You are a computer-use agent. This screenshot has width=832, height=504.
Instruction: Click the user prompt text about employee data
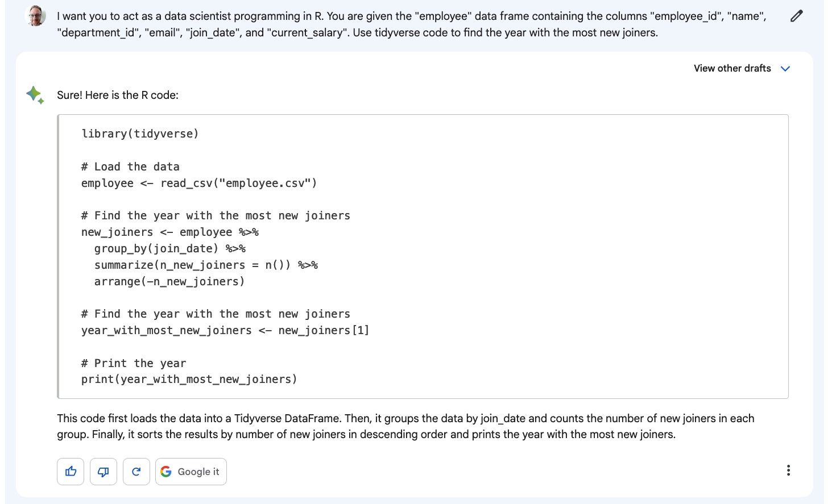[x=412, y=24]
